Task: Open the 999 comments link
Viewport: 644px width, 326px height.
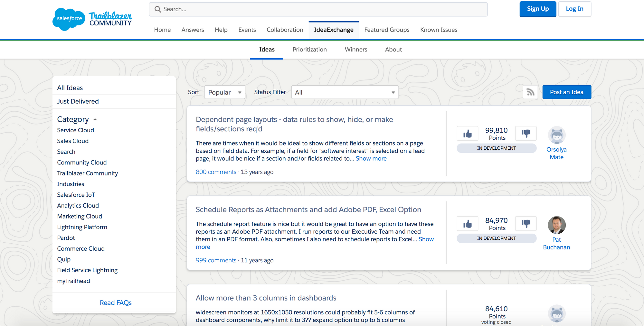Action: coord(216,260)
